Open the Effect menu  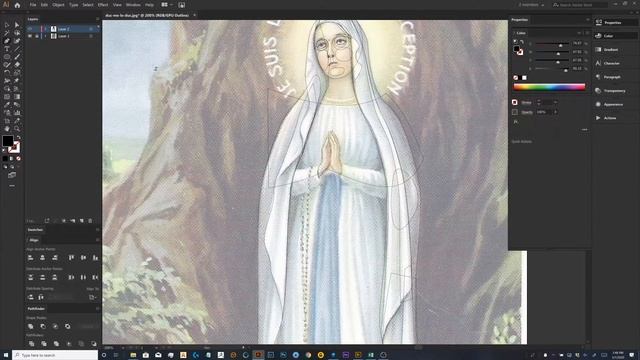[103, 5]
